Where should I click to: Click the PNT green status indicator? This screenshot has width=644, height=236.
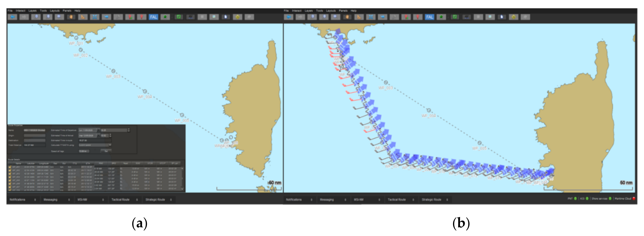575,199
